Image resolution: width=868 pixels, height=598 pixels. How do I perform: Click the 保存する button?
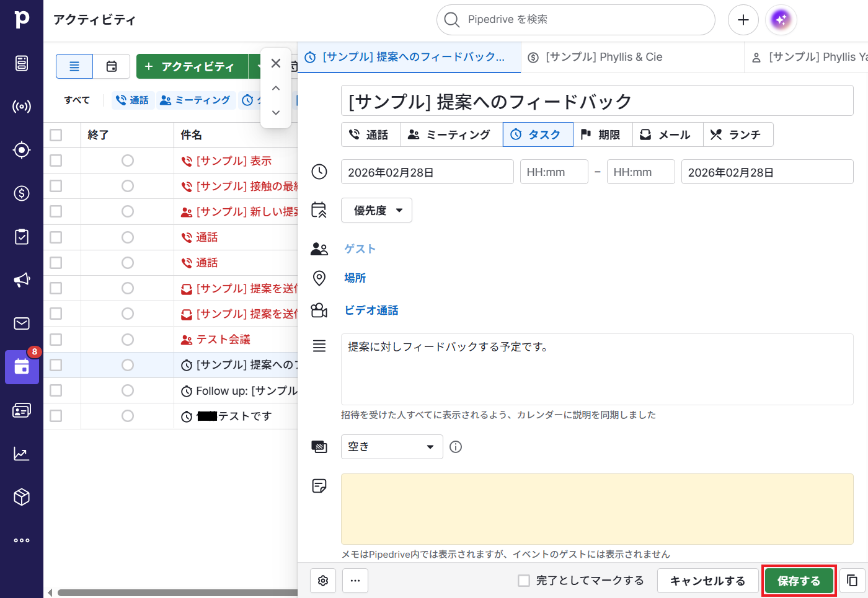(799, 581)
